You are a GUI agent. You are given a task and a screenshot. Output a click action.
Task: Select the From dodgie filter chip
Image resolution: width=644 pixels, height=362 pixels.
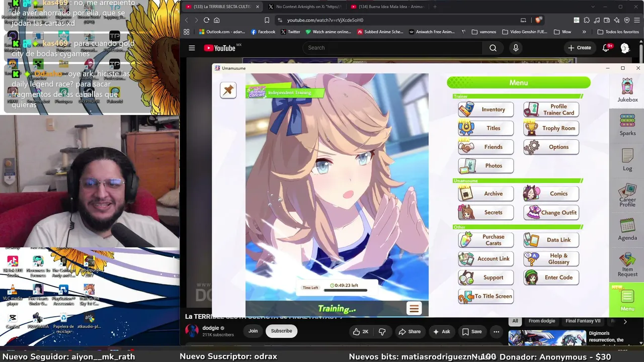pos(542,321)
